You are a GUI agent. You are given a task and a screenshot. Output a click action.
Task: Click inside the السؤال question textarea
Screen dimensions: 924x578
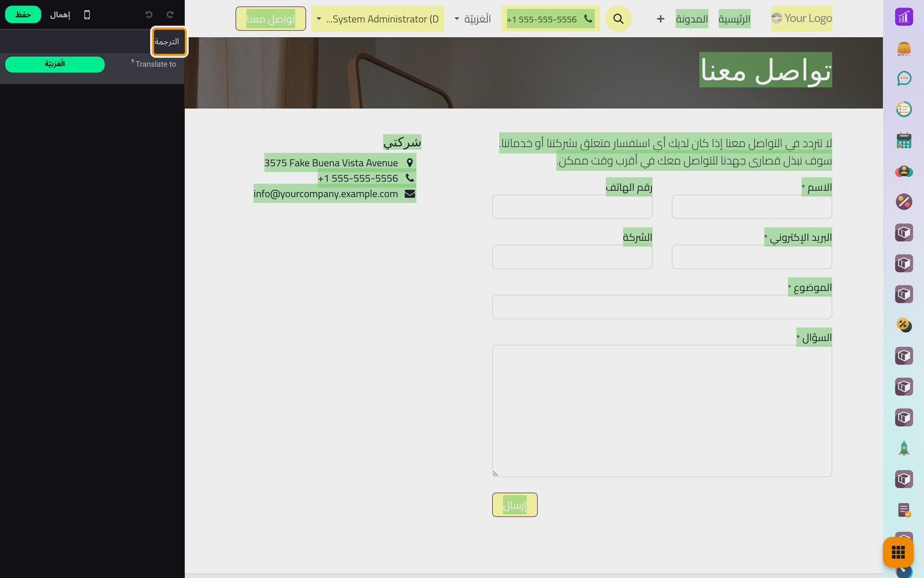click(662, 411)
